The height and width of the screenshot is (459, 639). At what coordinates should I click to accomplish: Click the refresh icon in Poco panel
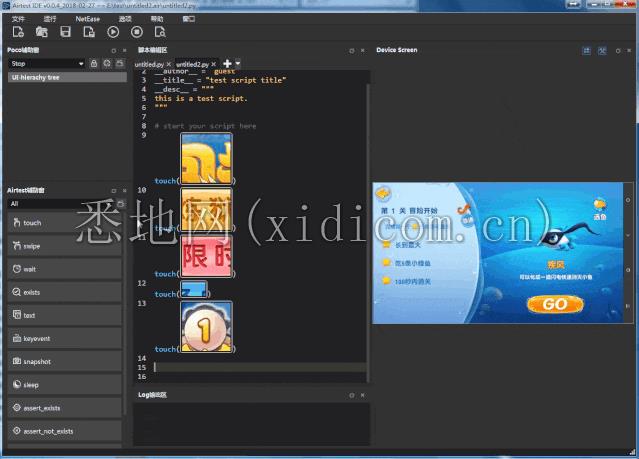(x=105, y=64)
